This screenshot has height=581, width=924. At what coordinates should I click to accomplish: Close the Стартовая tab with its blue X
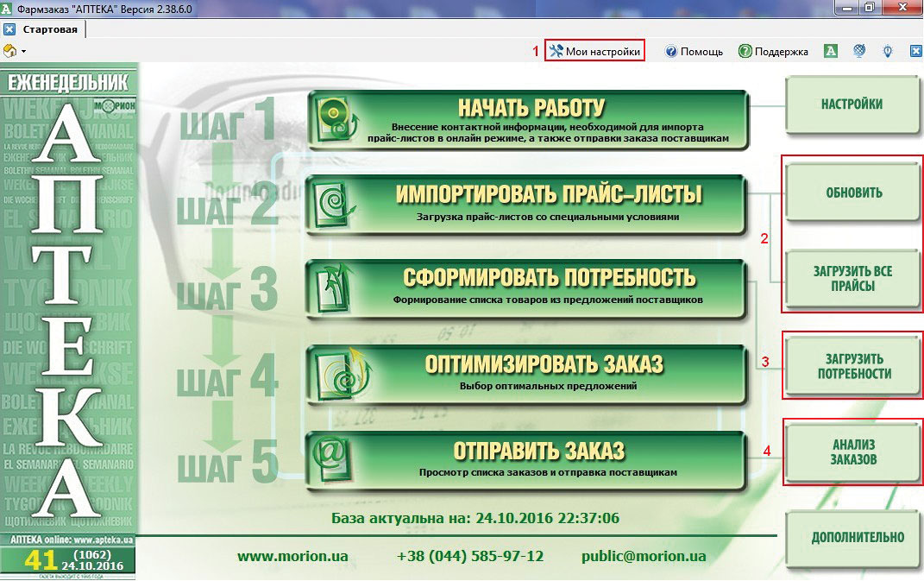9,28
